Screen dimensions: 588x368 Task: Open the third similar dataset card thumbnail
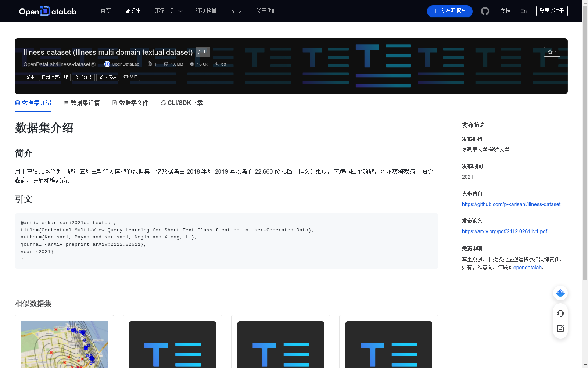(x=281, y=344)
